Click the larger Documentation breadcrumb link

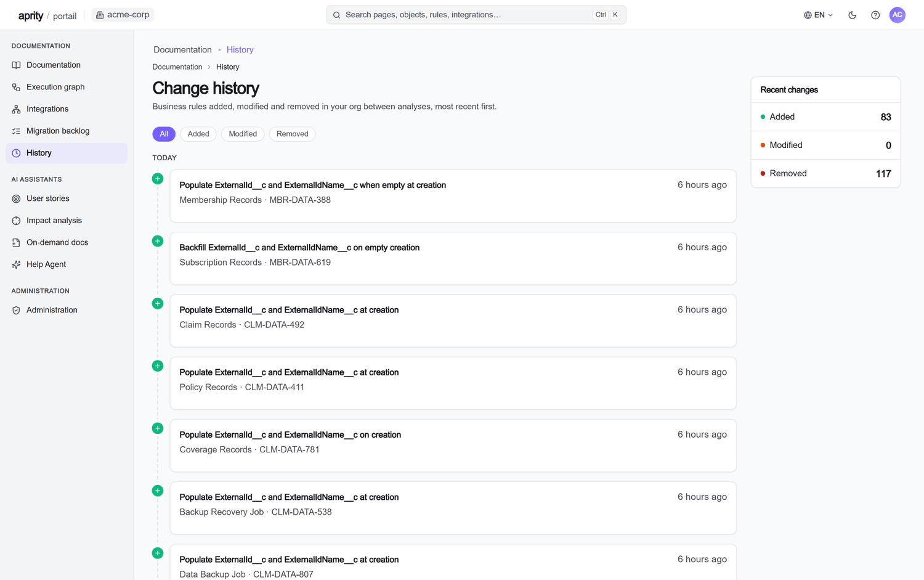182,50
